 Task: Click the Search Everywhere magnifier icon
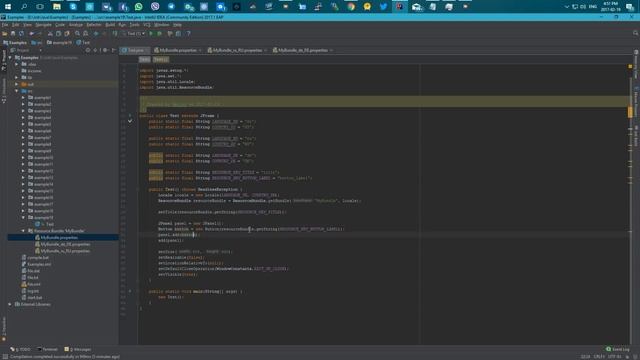coord(635,33)
